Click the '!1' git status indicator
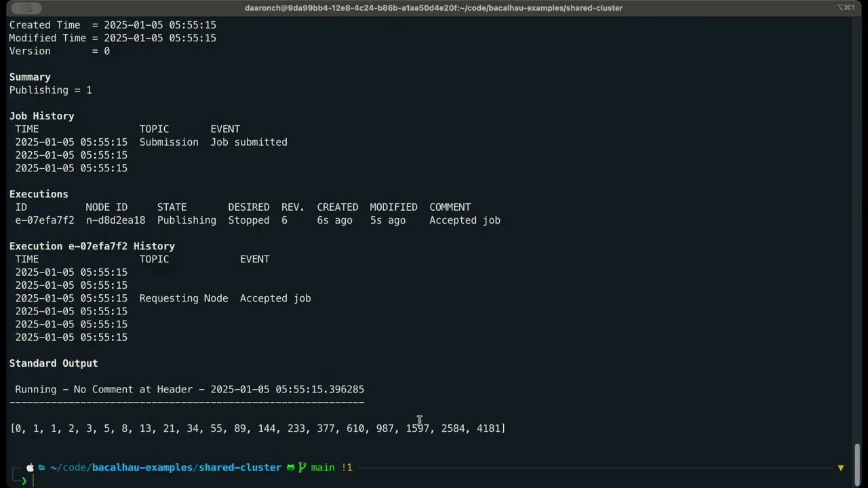This screenshot has height=488, width=868. point(347,468)
